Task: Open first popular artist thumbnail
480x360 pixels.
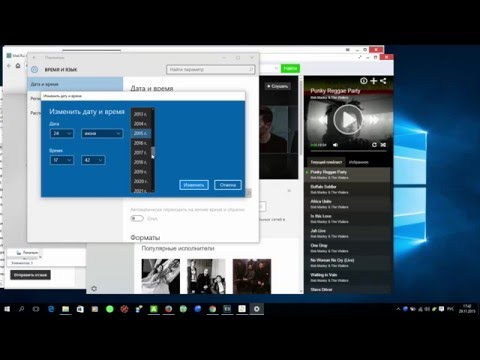Action: tap(161, 276)
